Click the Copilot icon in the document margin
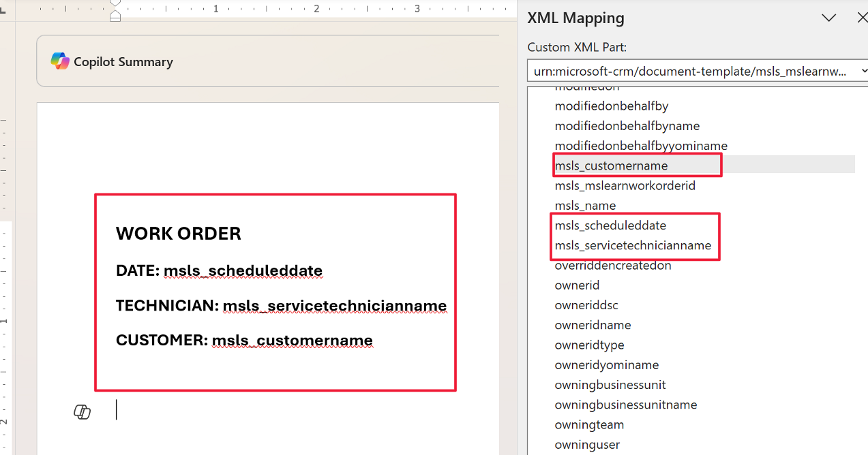This screenshot has height=455, width=868. [x=82, y=410]
